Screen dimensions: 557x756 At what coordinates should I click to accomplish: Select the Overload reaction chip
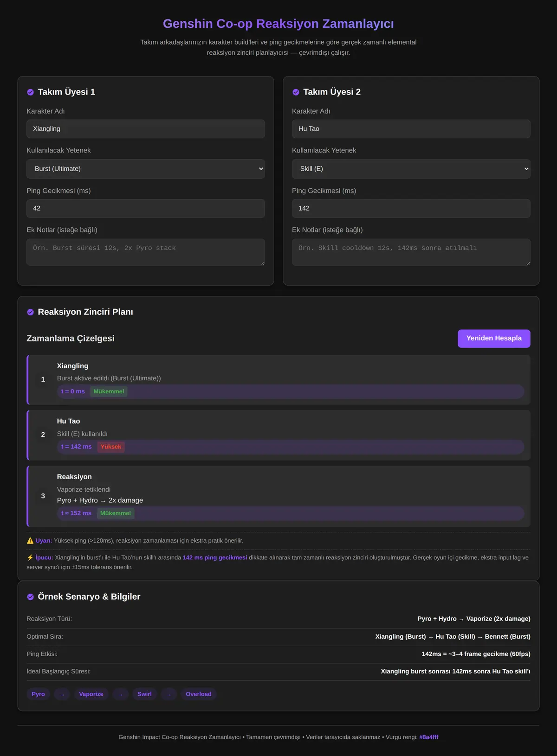point(199,694)
